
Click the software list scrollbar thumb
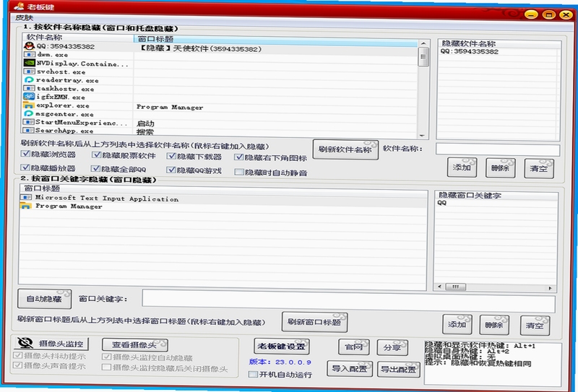[423, 57]
